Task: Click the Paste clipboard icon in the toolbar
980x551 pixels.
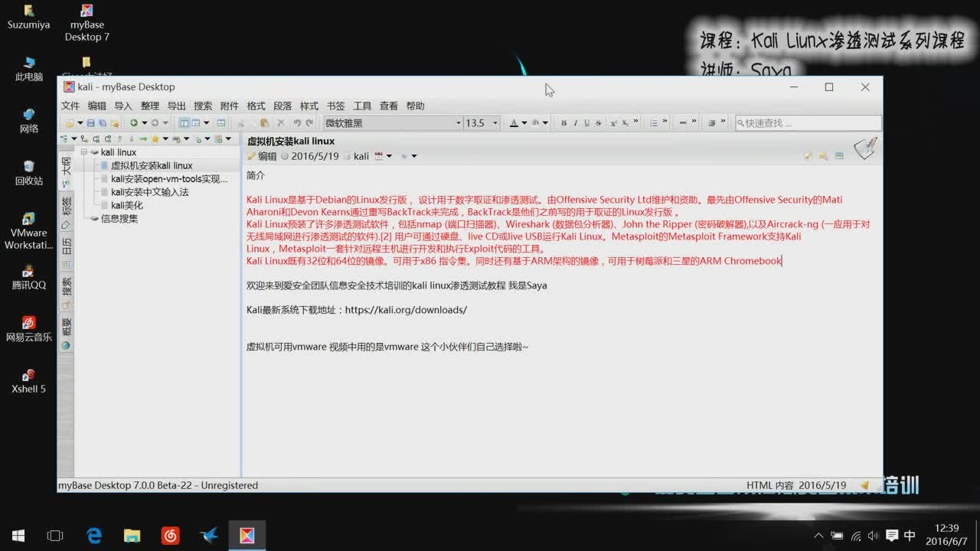Action: [x=264, y=123]
